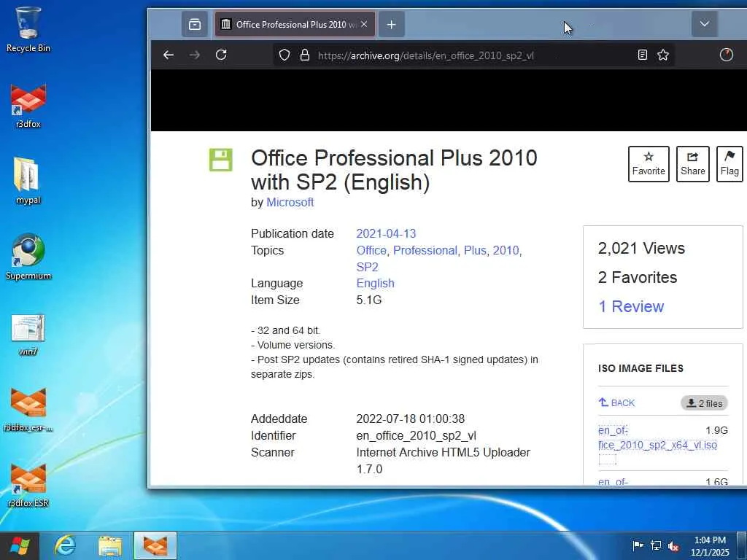Open the Windows Start menu
This screenshot has height=560, width=747.
(x=19, y=545)
